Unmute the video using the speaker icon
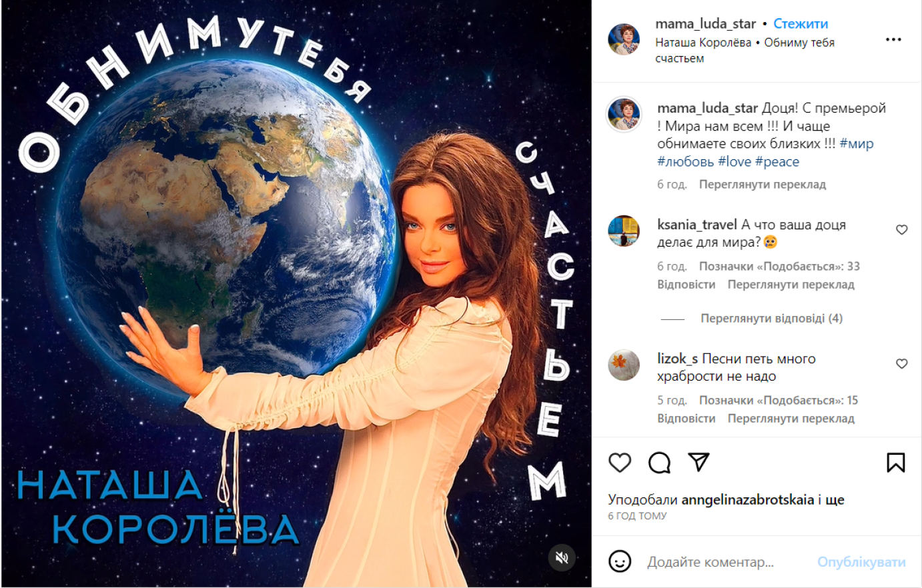 click(562, 557)
